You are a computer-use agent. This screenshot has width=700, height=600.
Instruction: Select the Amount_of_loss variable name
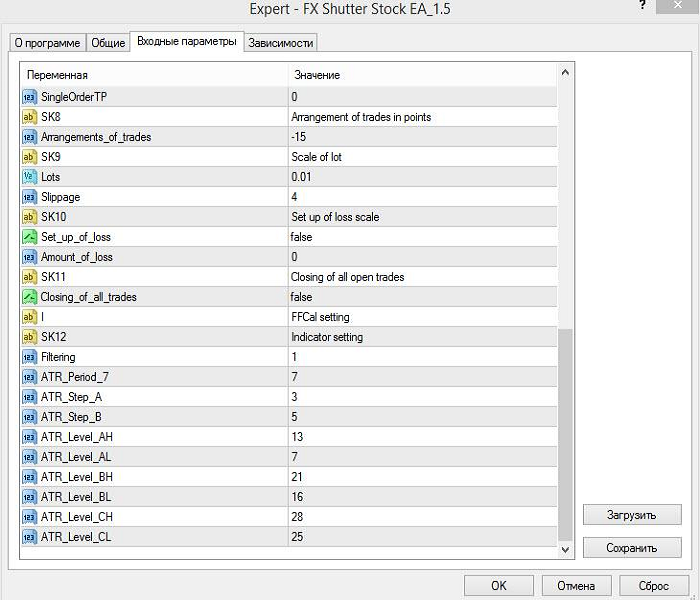[x=76, y=257]
